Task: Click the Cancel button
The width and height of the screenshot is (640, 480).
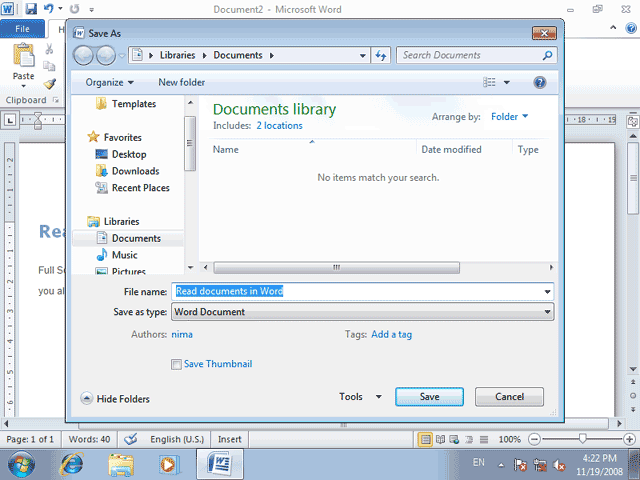Action: pos(509,397)
